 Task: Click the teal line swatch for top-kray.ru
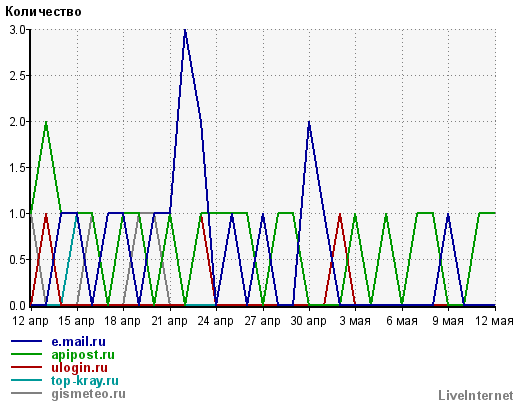(x=27, y=380)
